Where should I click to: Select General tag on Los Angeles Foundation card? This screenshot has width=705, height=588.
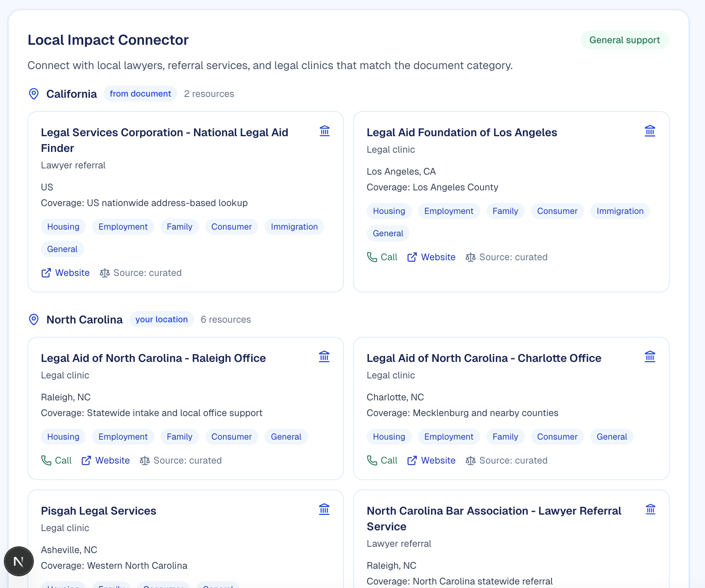pos(388,234)
